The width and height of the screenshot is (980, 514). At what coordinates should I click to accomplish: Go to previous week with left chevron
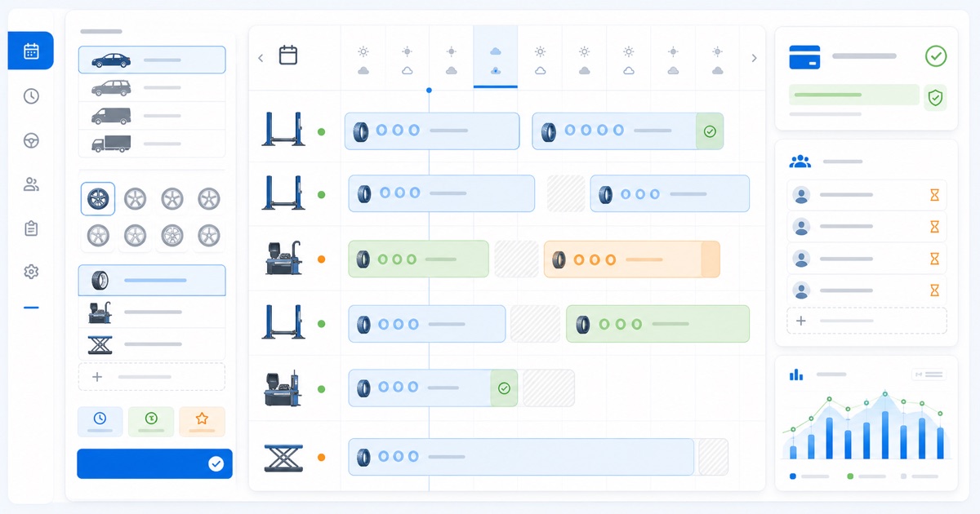[x=261, y=58]
